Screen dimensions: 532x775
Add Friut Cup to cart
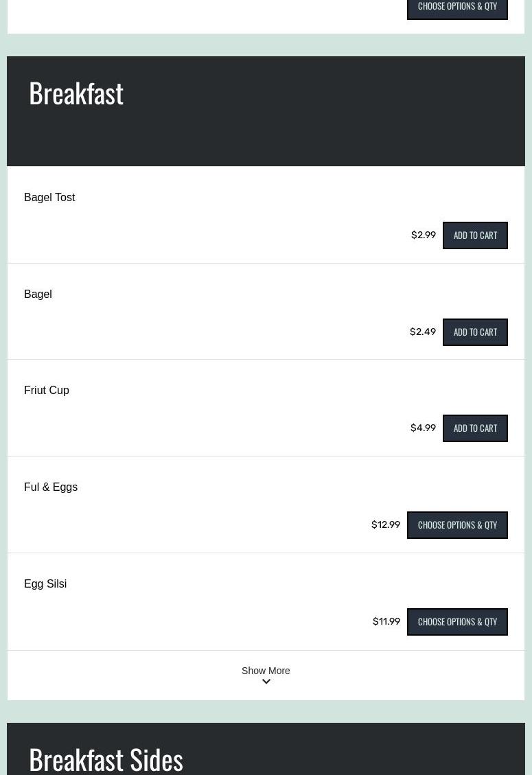pos(475,428)
